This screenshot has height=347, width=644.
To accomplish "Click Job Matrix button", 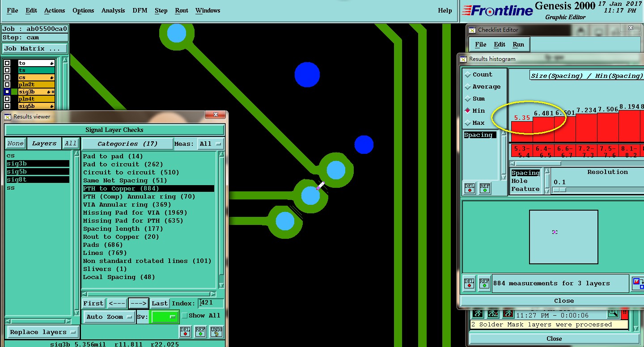I will [x=35, y=48].
